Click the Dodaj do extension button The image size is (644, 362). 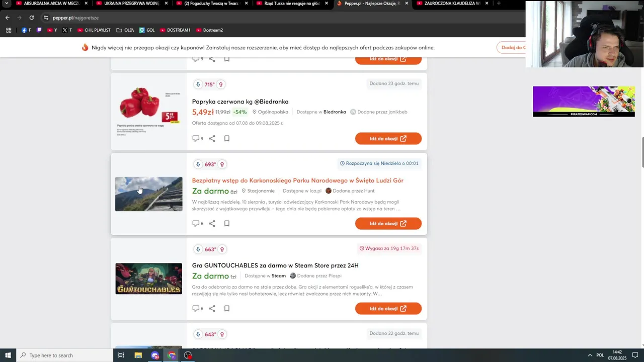point(511,47)
